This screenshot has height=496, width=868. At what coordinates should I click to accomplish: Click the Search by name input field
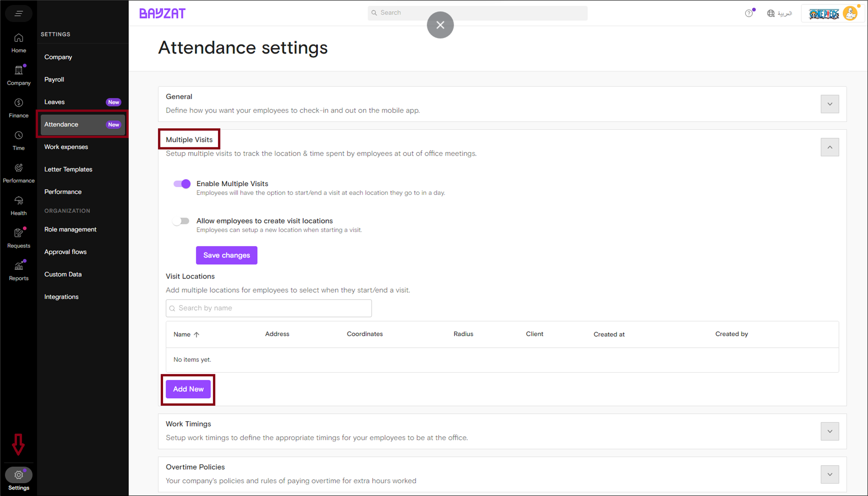click(268, 308)
